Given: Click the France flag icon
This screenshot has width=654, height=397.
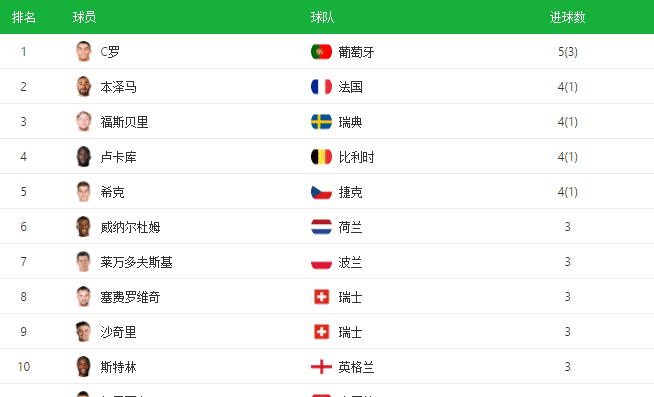Looking at the screenshot, I should [x=321, y=87].
